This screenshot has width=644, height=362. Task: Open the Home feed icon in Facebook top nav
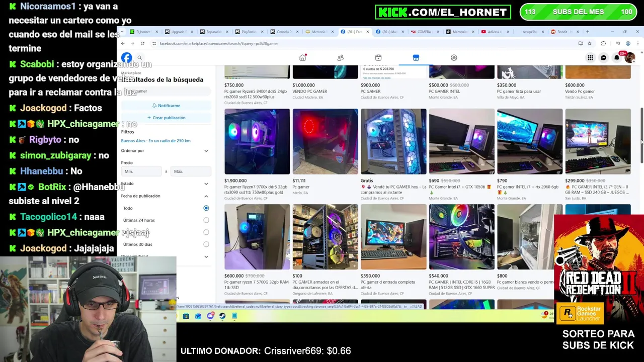point(302,58)
